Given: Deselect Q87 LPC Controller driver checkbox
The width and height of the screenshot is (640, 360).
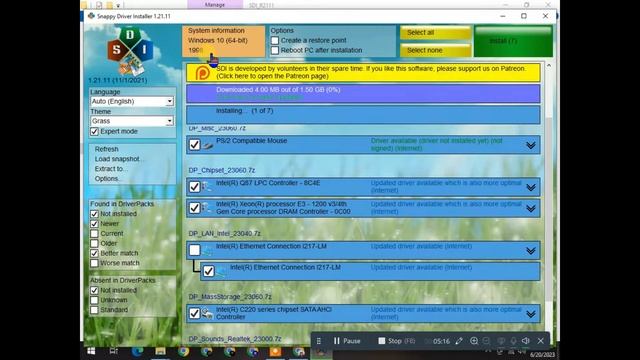Looking at the screenshot, I should point(195,187).
